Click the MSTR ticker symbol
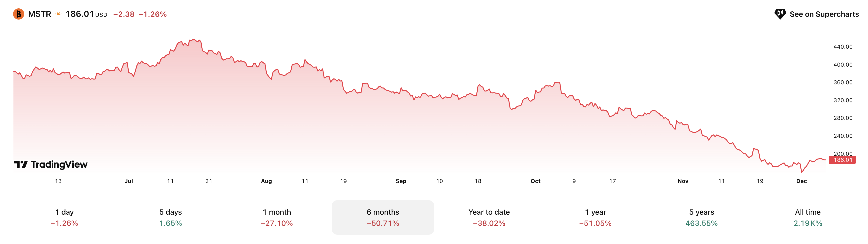This screenshot has height=244, width=868. click(39, 14)
